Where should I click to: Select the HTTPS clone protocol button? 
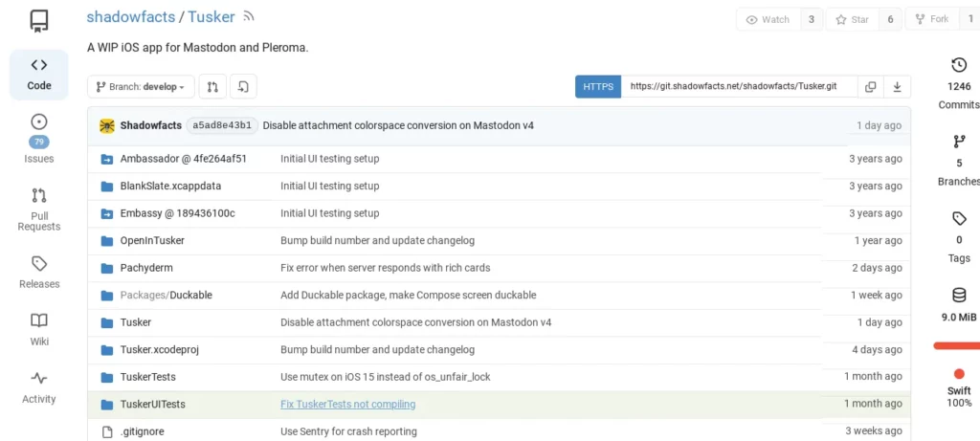pyautogui.click(x=598, y=87)
